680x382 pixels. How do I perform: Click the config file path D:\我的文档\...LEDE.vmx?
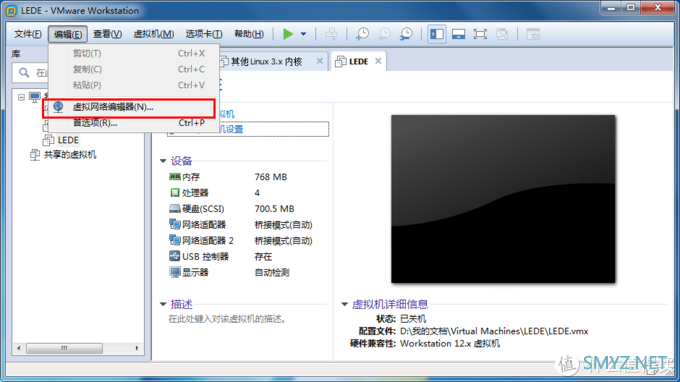494,331
